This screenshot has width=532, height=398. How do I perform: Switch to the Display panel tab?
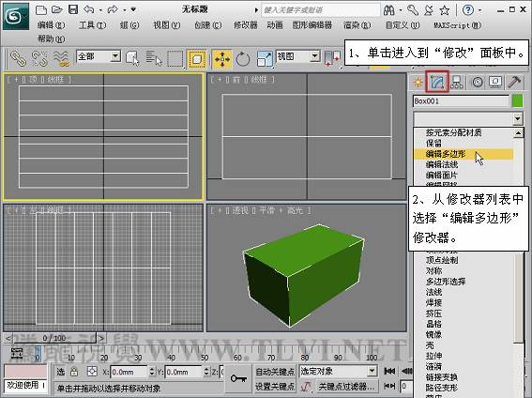tap(495, 82)
